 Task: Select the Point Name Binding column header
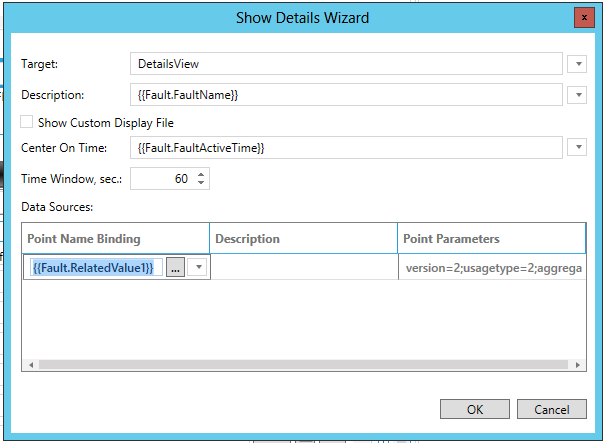115,239
